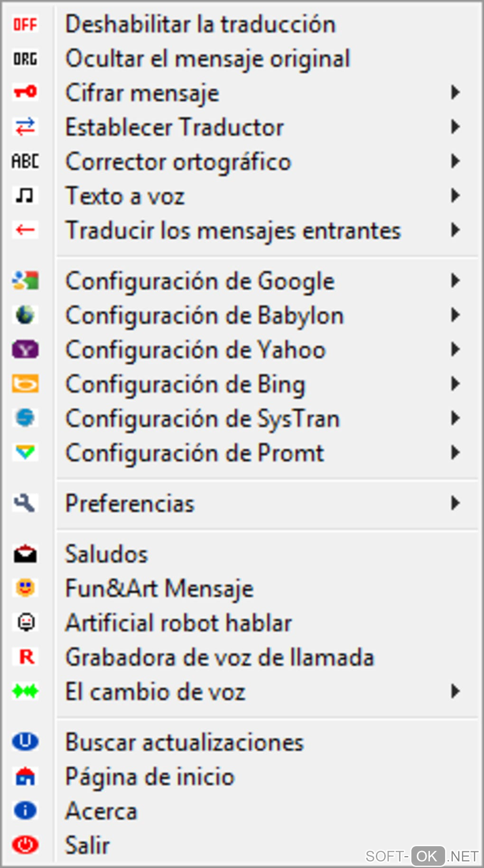Expand the Establecer Traductor submenu arrow
Viewport: 484px width, 868px height.
(x=455, y=127)
